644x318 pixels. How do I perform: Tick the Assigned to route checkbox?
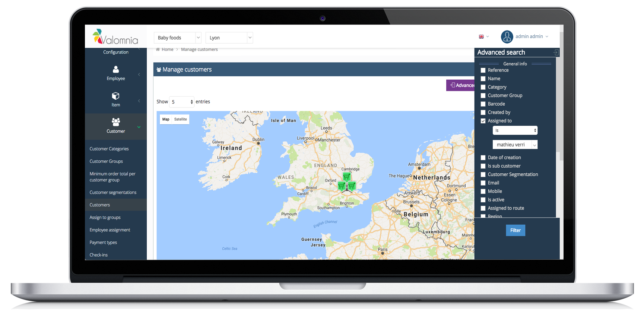(x=483, y=208)
